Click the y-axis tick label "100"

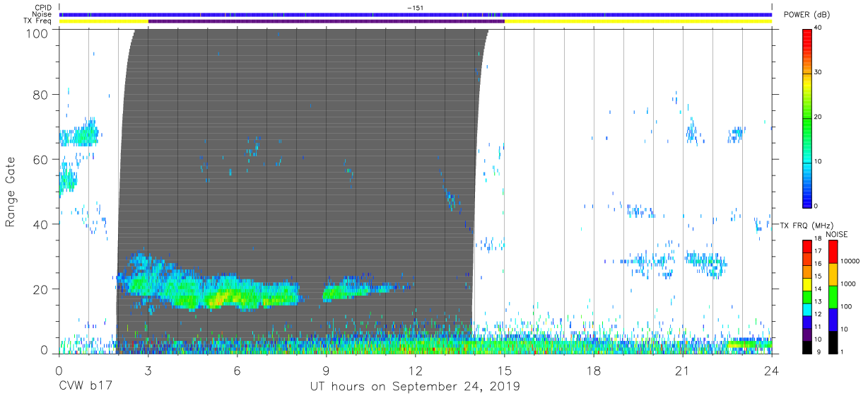click(x=37, y=33)
